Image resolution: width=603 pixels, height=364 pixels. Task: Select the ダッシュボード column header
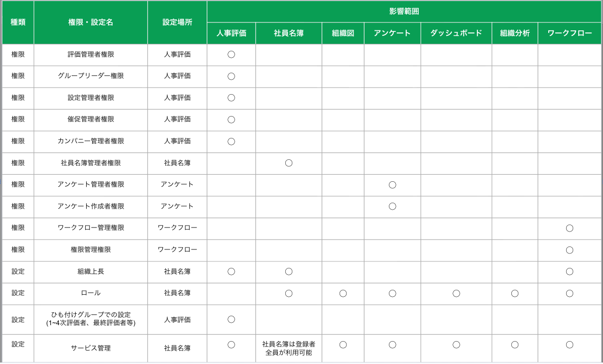[x=456, y=33]
